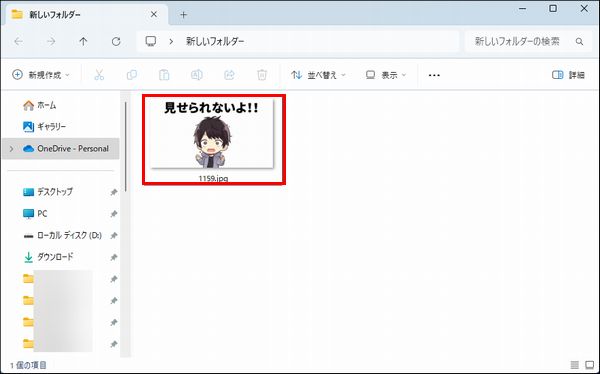Screen dimensions: 600x374
Task: Switch to large thumbnails view in status bar
Action: (590, 365)
